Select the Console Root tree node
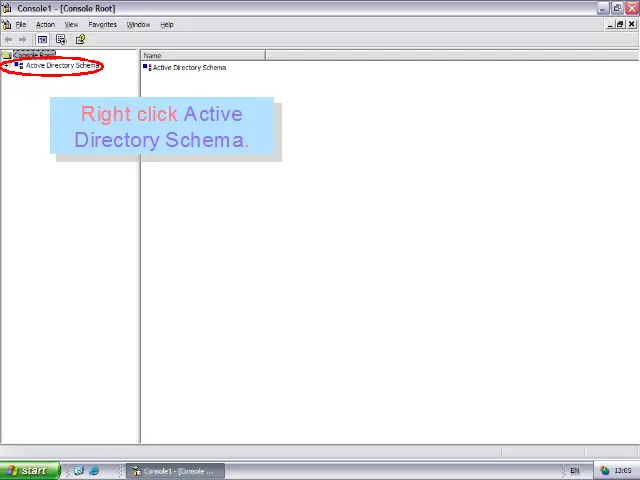Screen dimensions: 640x480 34,55
